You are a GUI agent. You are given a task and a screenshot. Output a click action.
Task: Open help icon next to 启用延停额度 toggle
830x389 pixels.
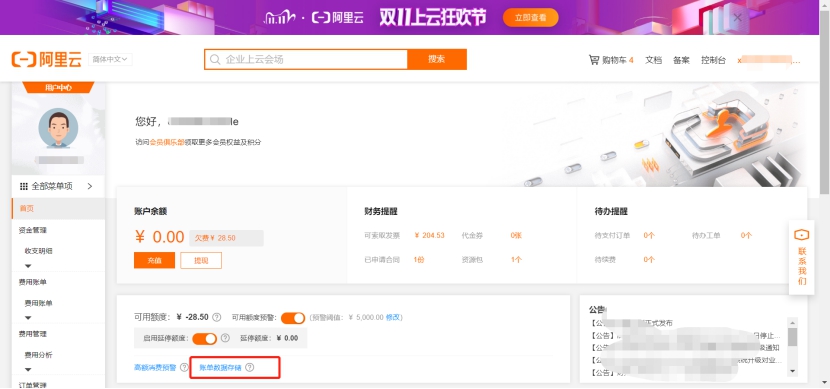click(225, 338)
